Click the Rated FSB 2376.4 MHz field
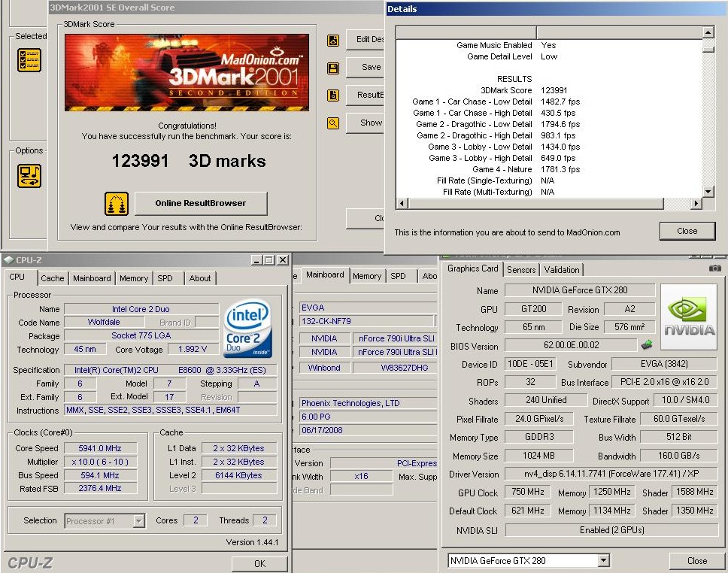The height and width of the screenshot is (573, 728). click(x=100, y=488)
